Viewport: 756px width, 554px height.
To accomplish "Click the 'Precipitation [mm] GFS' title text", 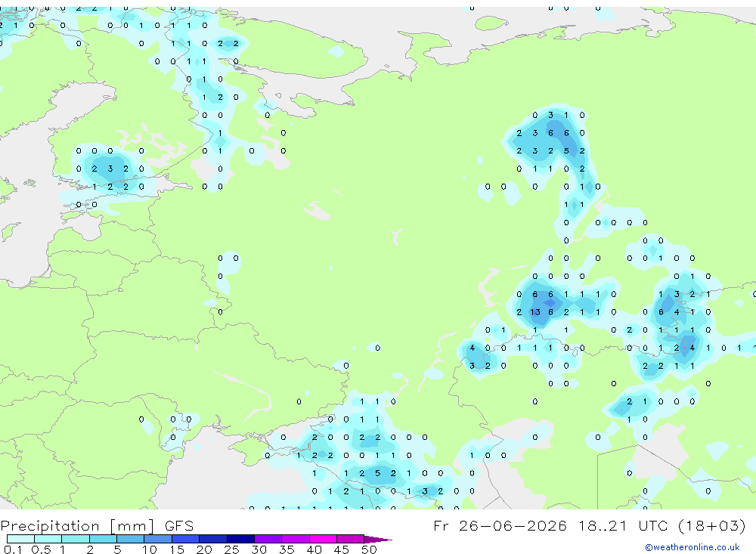I will point(97,525).
